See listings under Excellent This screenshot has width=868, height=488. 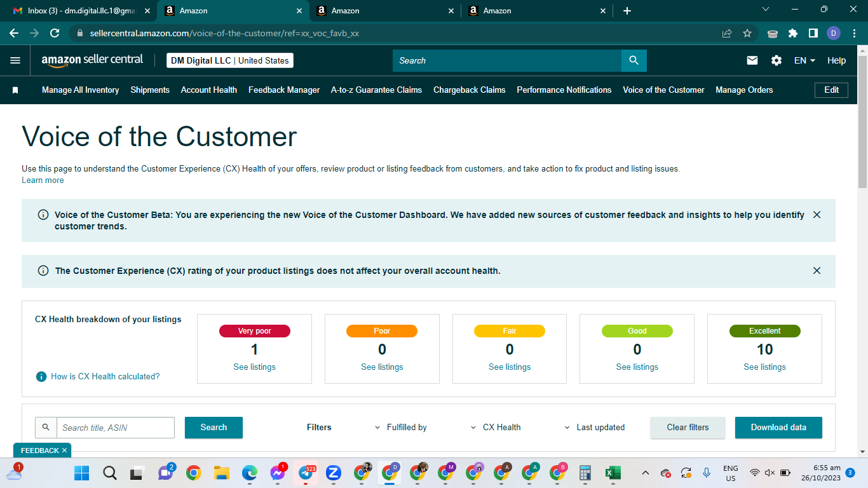coord(764,367)
